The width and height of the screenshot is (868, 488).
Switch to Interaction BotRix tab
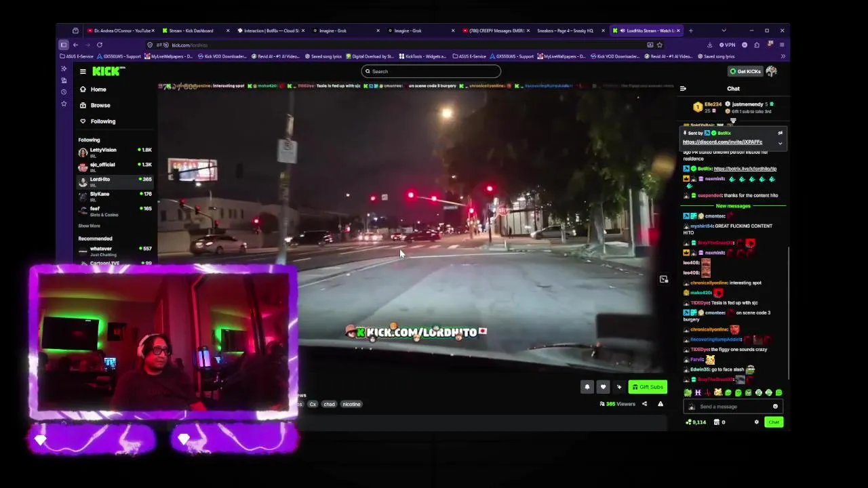pos(269,30)
